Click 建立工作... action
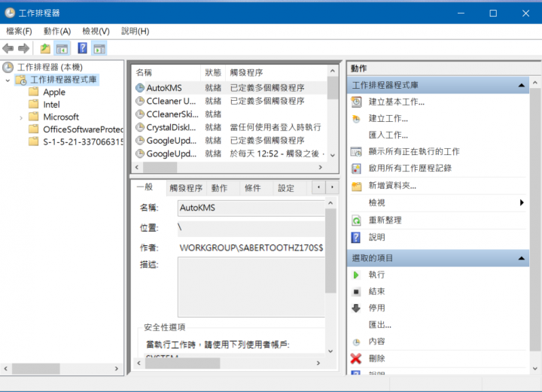This screenshot has width=542, height=392. [388, 118]
